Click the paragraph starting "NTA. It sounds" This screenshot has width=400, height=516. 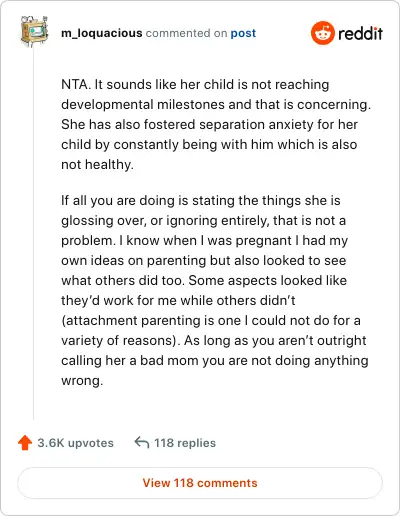pyautogui.click(x=216, y=124)
